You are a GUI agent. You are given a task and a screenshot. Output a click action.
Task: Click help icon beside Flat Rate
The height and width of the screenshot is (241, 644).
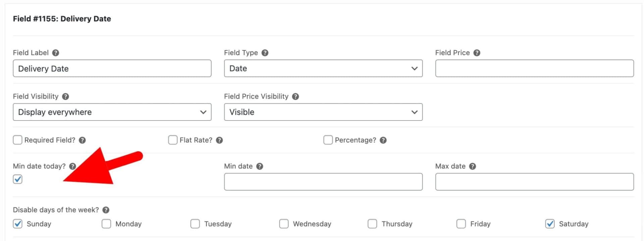coord(219,140)
